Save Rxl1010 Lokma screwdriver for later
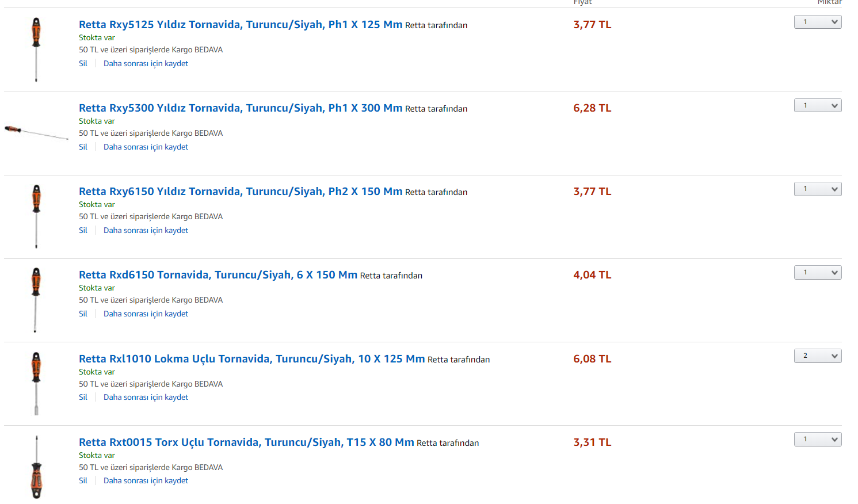 coord(146,397)
